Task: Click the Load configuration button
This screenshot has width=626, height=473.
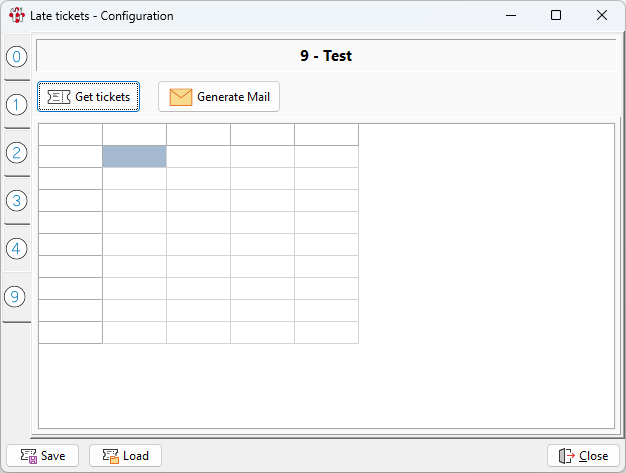Action: pyautogui.click(x=125, y=456)
